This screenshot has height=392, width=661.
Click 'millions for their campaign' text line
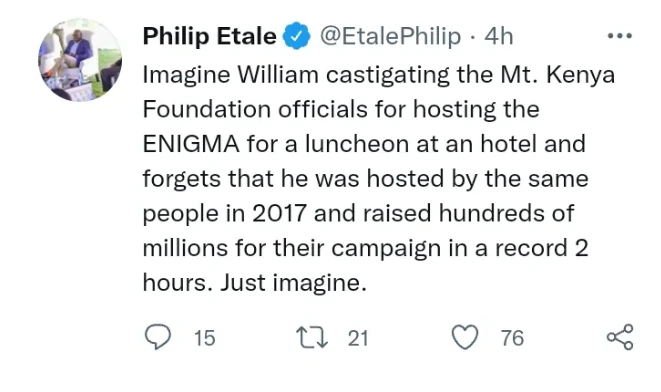[292, 248]
